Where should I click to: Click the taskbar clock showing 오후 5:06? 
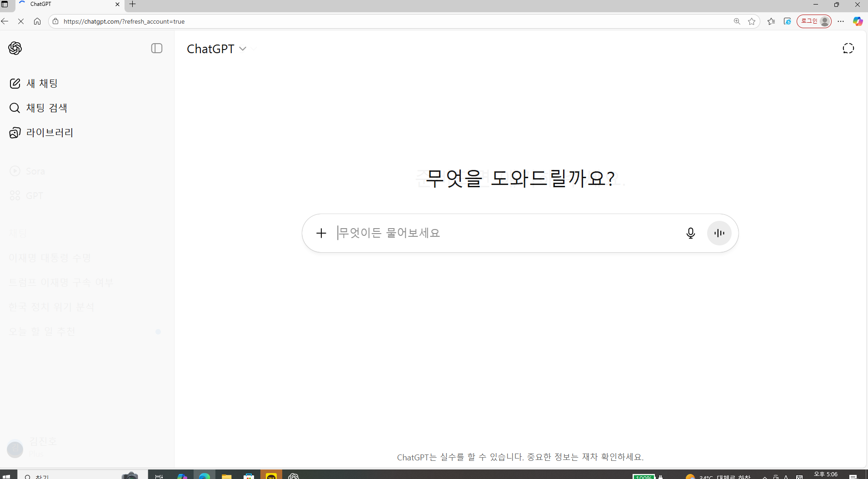pos(826,474)
